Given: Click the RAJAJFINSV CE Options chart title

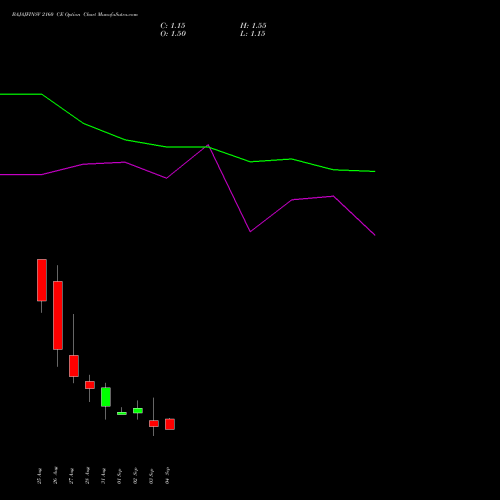Looking at the screenshot, I should (x=75, y=15).
